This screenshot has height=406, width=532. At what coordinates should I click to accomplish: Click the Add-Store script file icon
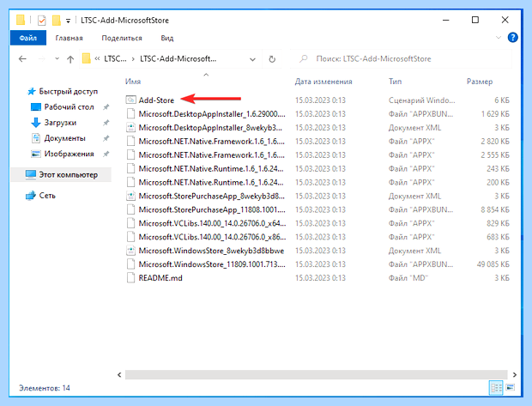tap(130, 100)
